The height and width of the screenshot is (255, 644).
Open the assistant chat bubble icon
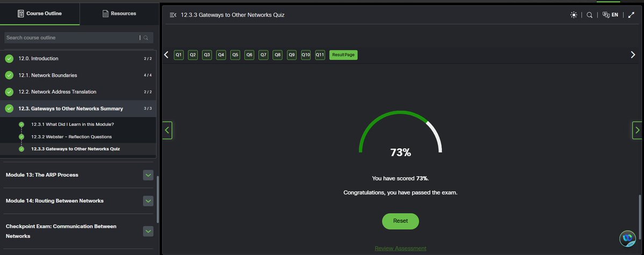pos(627,238)
